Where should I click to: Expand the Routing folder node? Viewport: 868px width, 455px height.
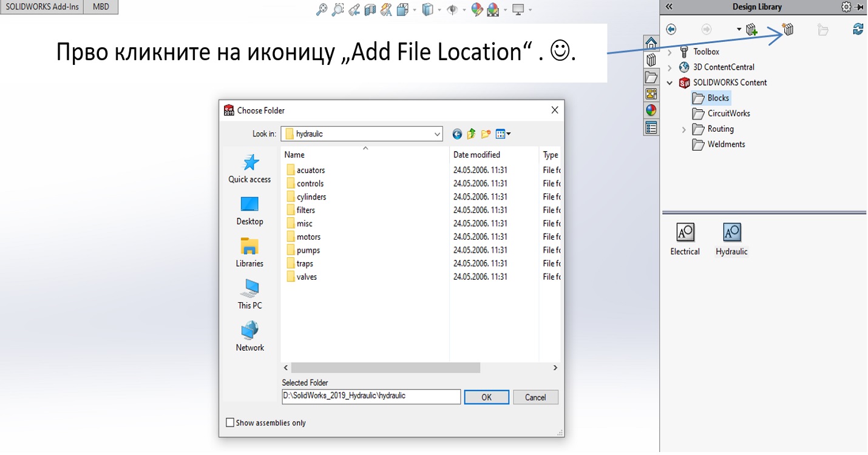[x=683, y=129]
